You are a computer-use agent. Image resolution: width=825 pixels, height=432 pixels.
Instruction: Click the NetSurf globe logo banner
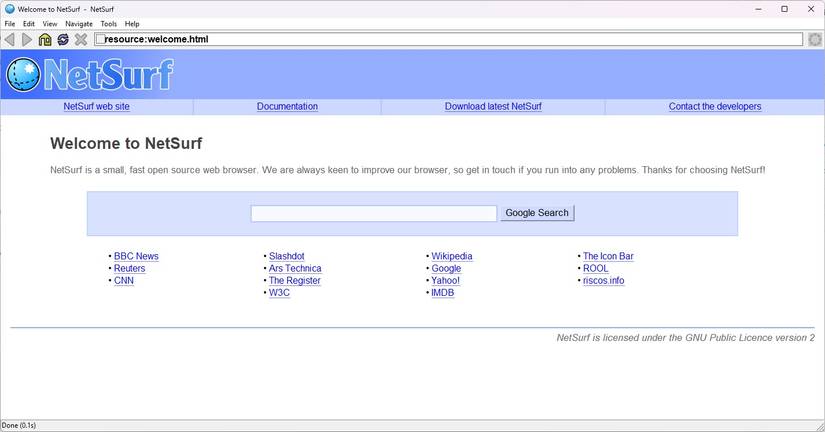(x=90, y=74)
